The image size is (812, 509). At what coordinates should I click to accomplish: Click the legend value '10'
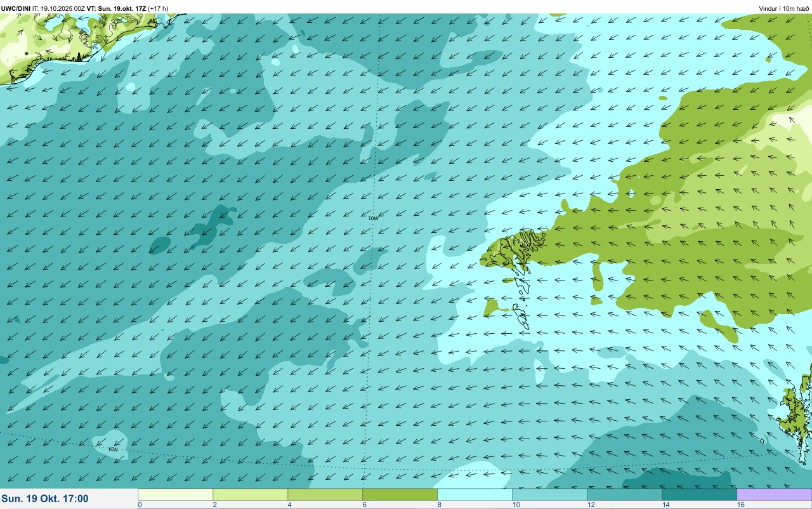click(x=516, y=505)
